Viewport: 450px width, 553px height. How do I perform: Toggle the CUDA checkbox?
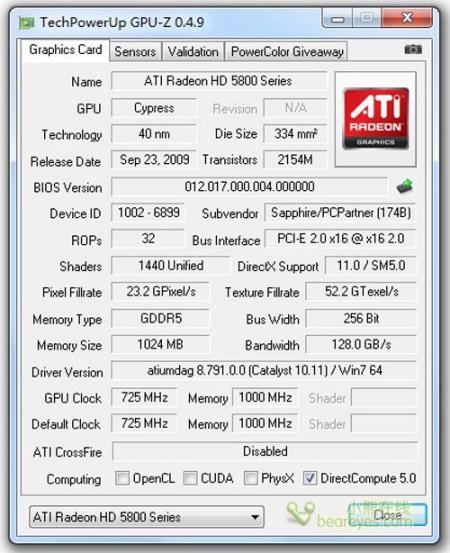click(x=190, y=479)
